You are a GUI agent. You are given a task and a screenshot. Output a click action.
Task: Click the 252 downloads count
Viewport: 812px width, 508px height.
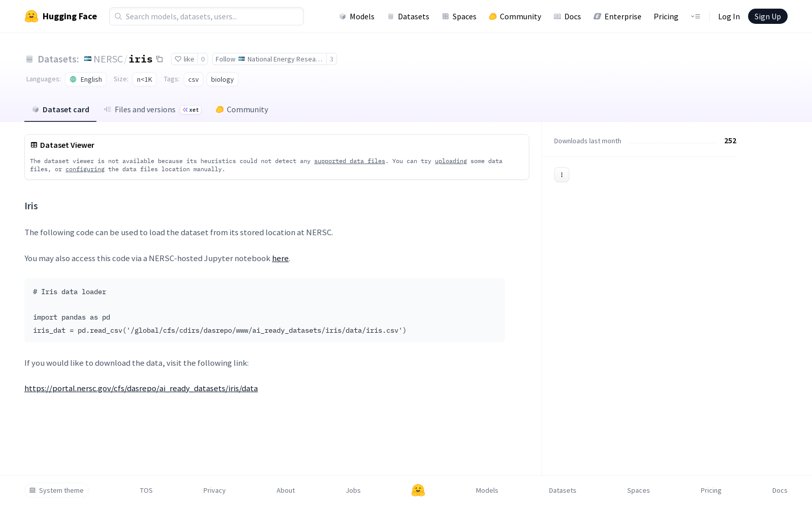(x=730, y=141)
